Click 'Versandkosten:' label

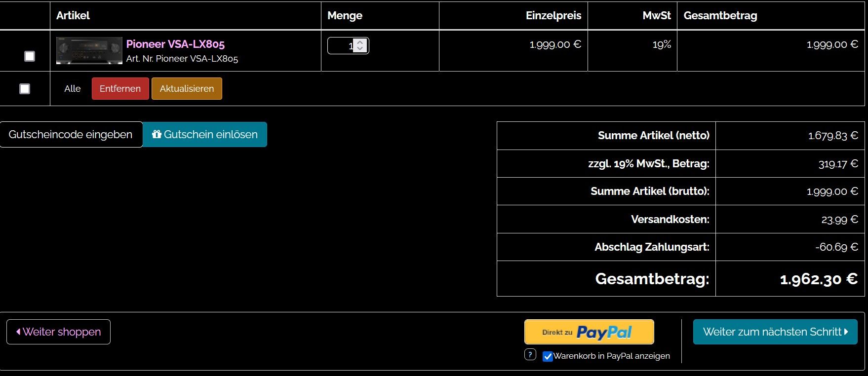click(670, 220)
